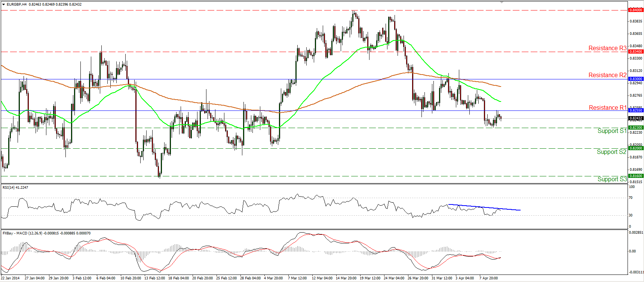Click the 0.83655 price scale value

[x=636, y=34]
